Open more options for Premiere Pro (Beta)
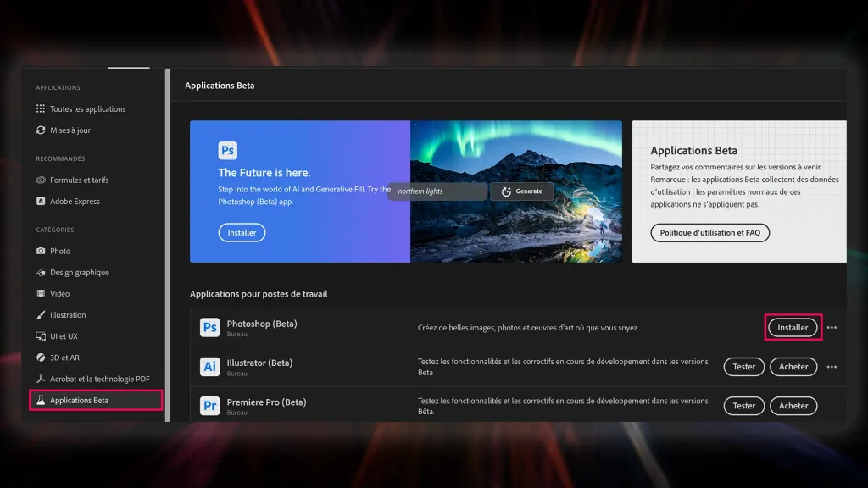Screen dimensions: 868x488 click(x=832, y=405)
